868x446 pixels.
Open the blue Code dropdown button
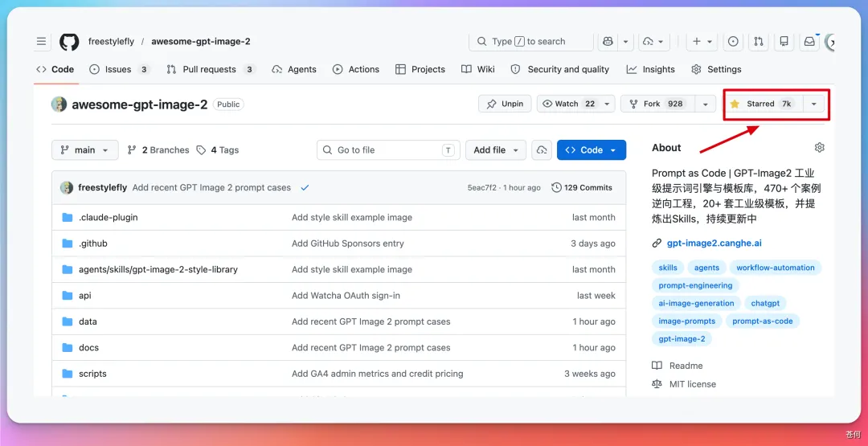[592, 150]
